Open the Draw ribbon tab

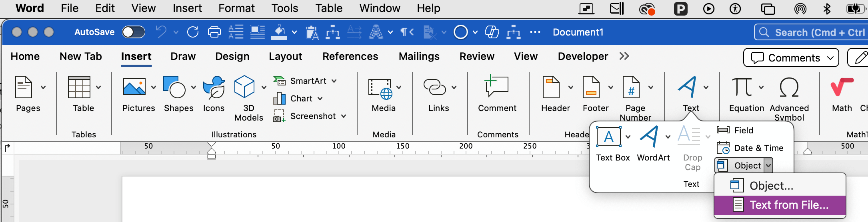(x=183, y=56)
